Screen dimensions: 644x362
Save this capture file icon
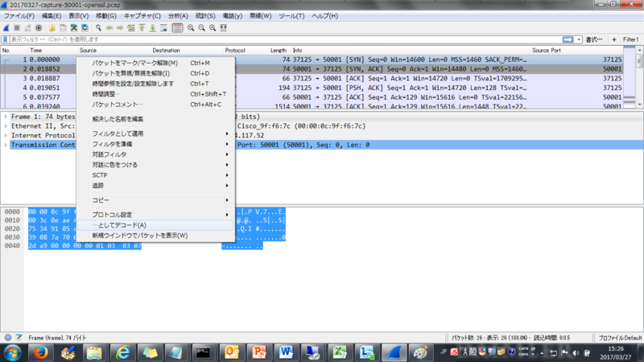(x=63, y=28)
